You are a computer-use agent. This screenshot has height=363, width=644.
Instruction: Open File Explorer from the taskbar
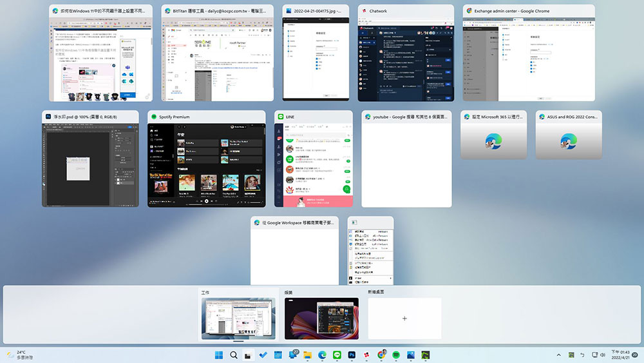tap(308, 355)
